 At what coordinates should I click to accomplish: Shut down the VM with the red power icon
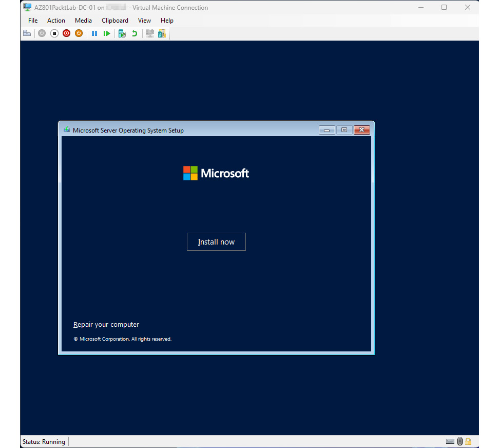[67, 33]
